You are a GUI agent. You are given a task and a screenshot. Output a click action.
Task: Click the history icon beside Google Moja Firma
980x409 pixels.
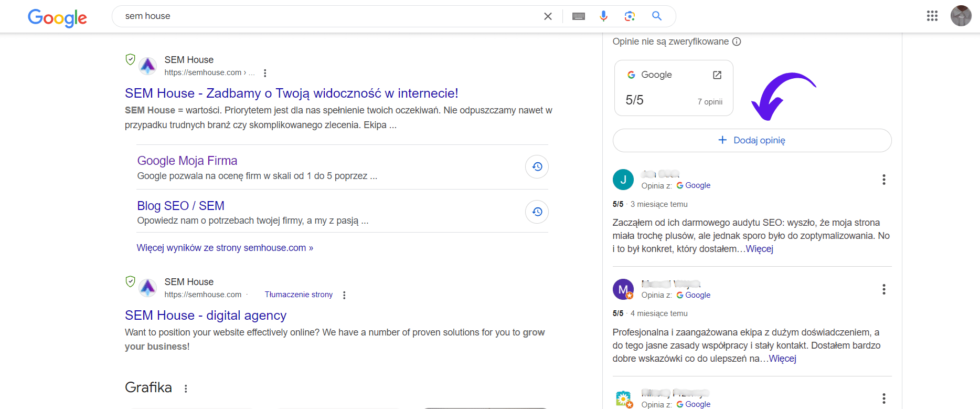[537, 167]
